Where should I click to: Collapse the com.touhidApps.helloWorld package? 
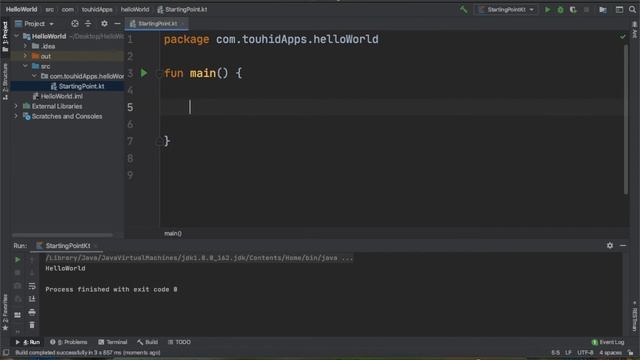pyautogui.click(x=34, y=76)
